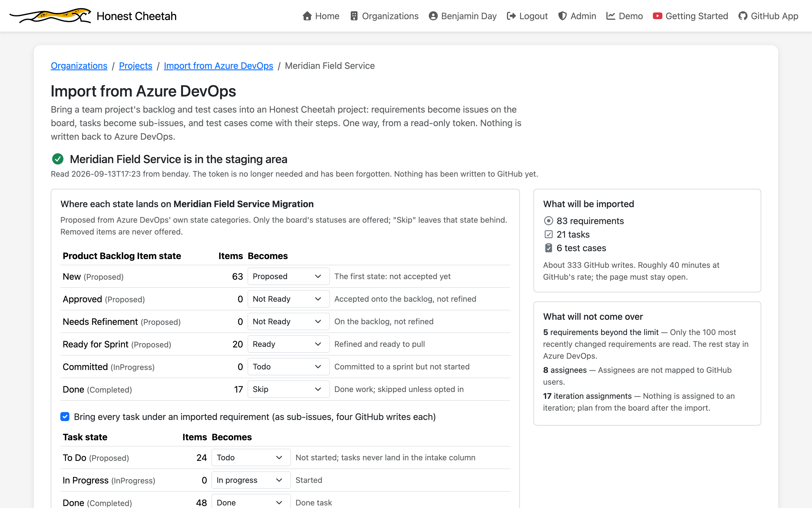Click the YouTube icon for Getting Started
The image size is (812, 508).
click(x=657, y=16)
